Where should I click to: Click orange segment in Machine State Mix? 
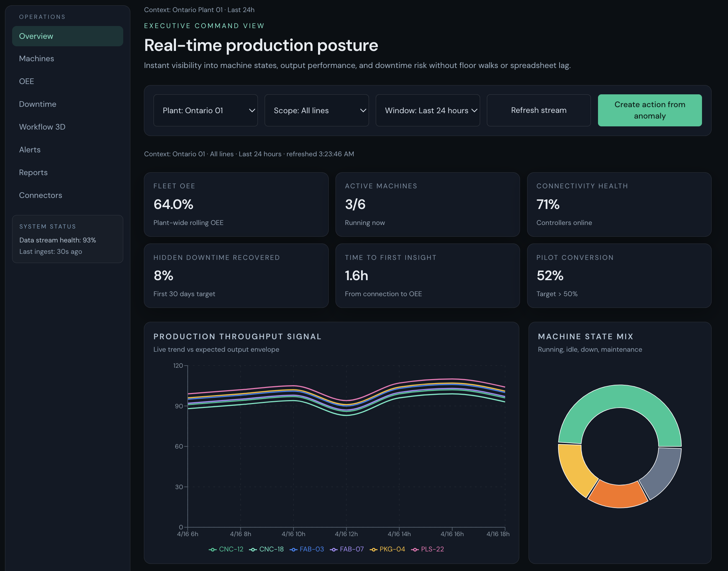[x=618, y=496]
